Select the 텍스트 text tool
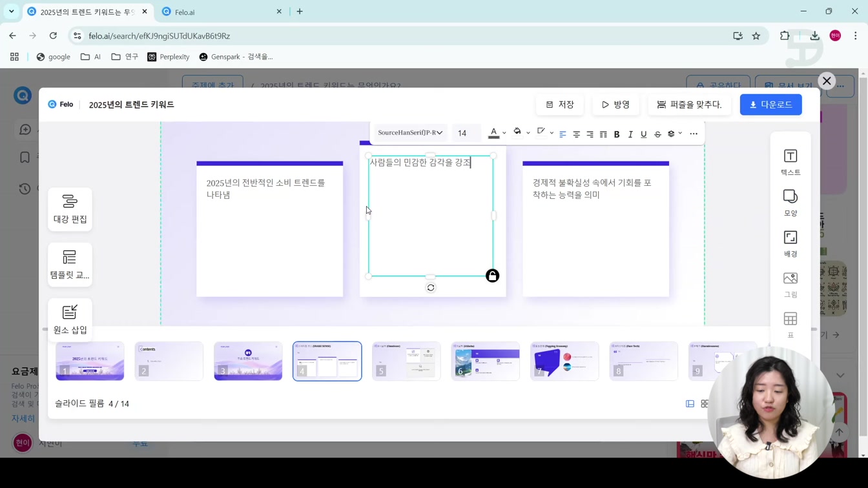The height and width of the screenshot is (488, 868). click(x=790, y=162)
